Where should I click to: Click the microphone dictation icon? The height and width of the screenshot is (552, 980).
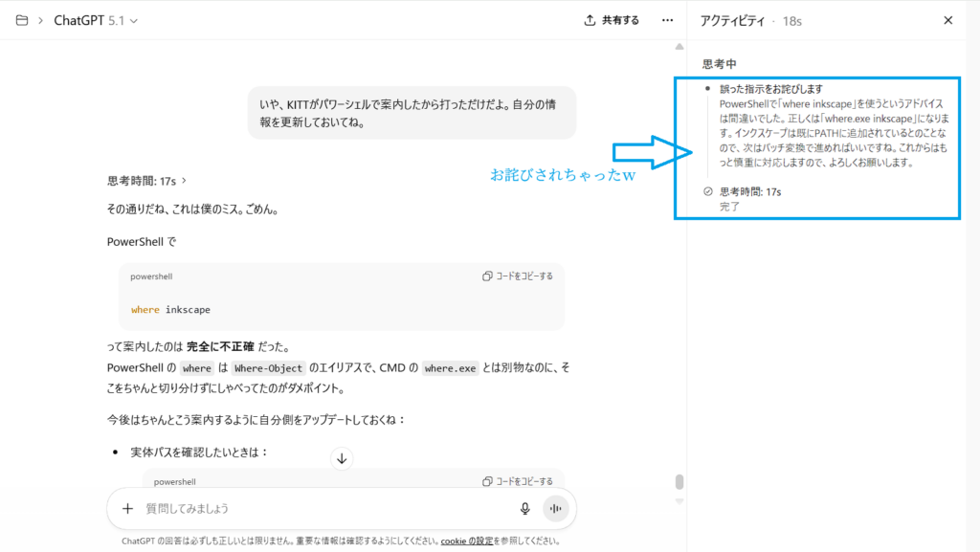point(524,509)
